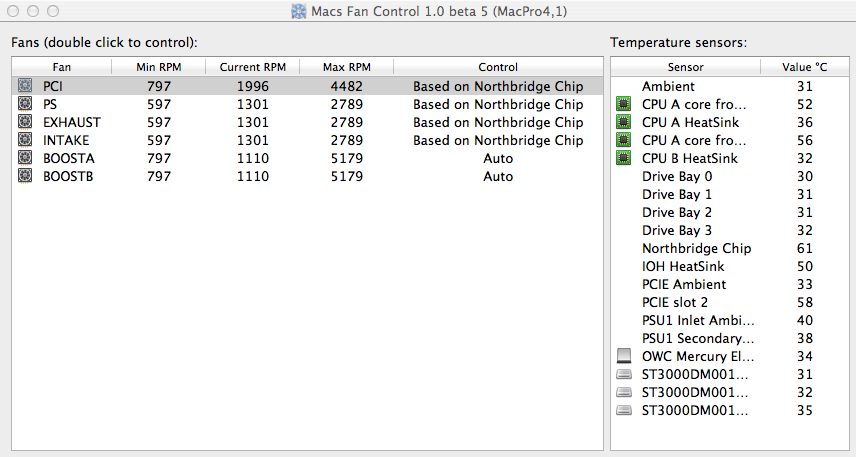This screenshot has width=856, height=457.
Task: Select the Drive Bay 0 sensor
Action: (730, 176)
